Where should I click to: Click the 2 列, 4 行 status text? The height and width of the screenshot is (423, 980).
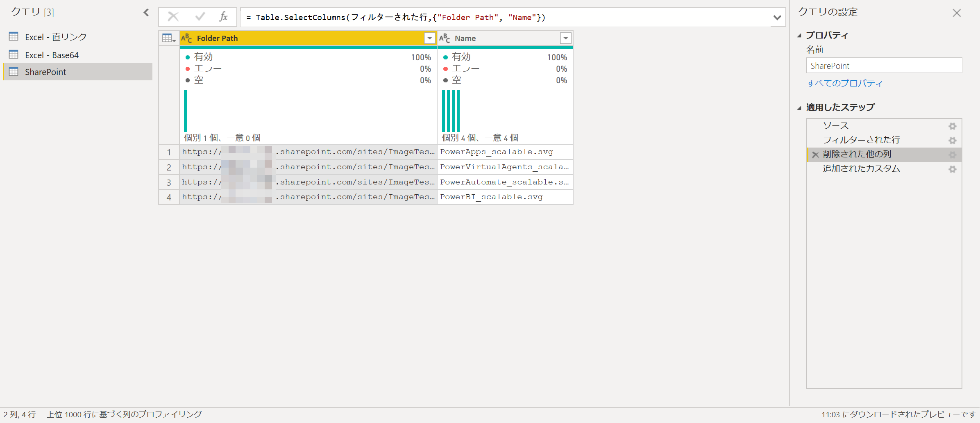[x=20, y=414]
